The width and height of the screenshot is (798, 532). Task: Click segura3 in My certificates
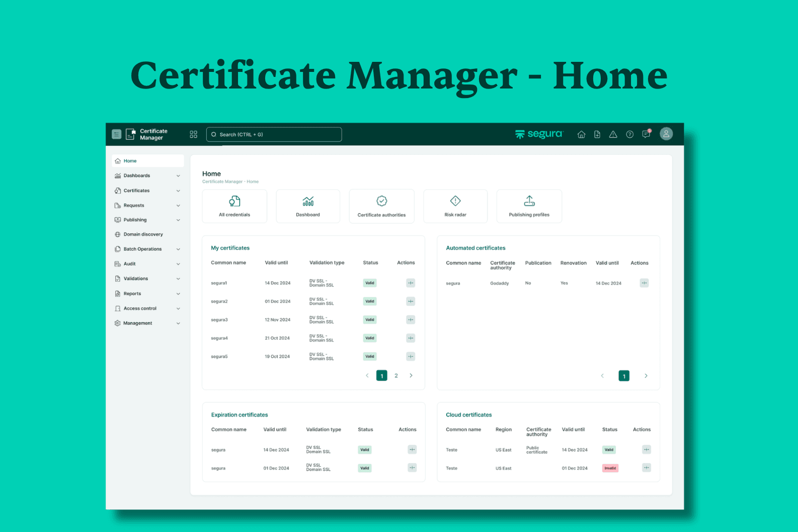219,320
